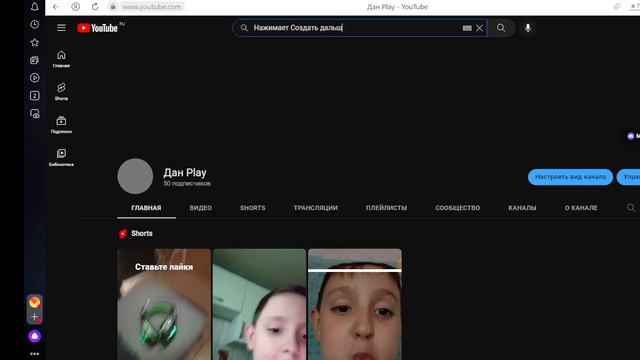640x360 pixels.
Task: Click the Дан Play channel avatar
Action: pos(135,176)
